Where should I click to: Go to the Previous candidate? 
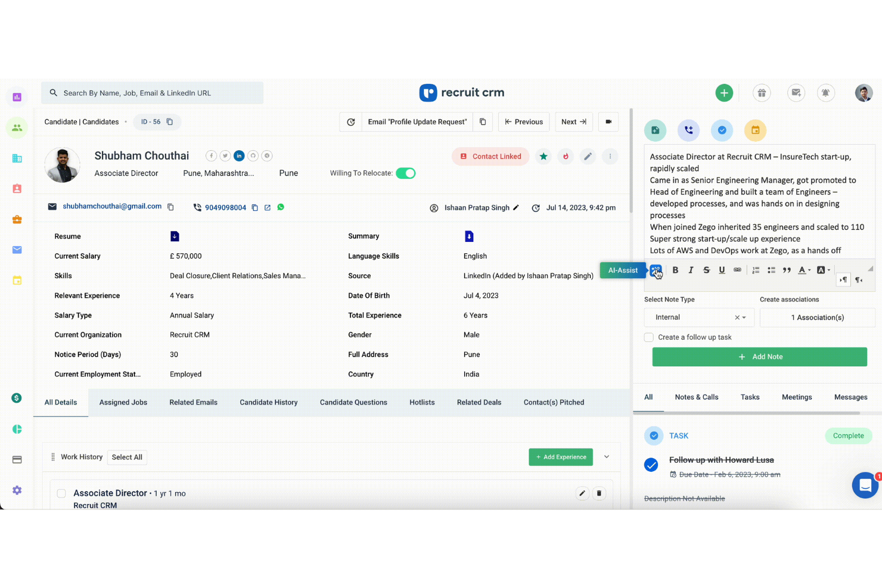[524, 122]
